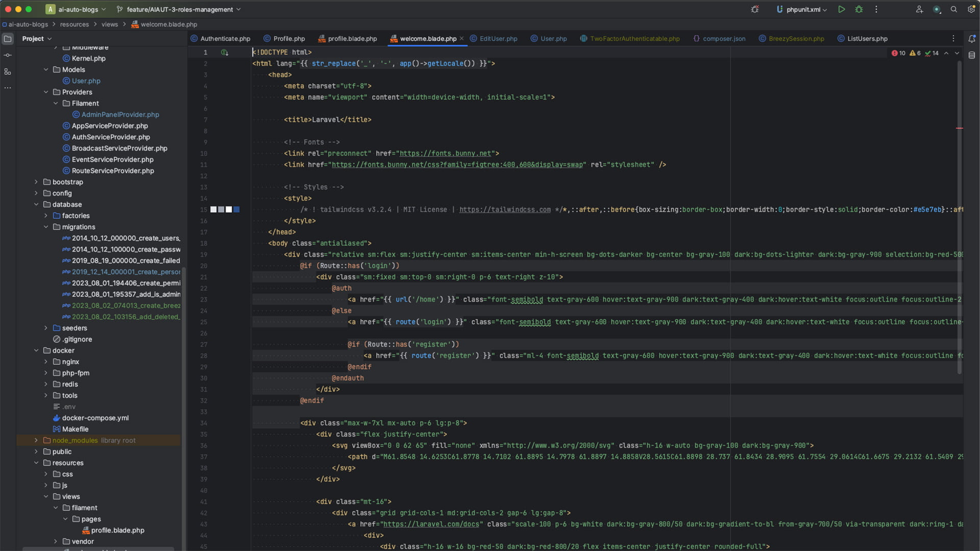Open the Notifications bell on the right

(973, 38)
